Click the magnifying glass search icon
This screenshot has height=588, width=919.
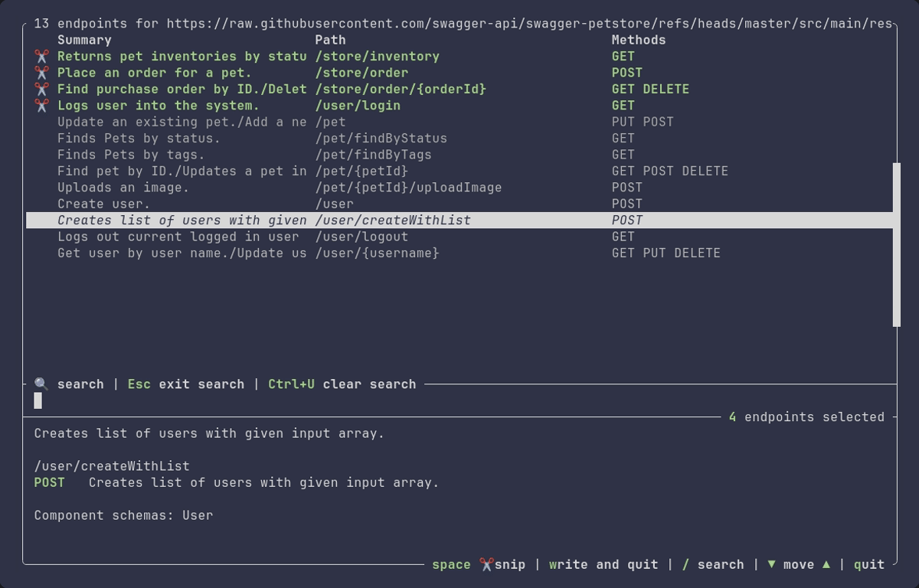[x=41, y=384]
